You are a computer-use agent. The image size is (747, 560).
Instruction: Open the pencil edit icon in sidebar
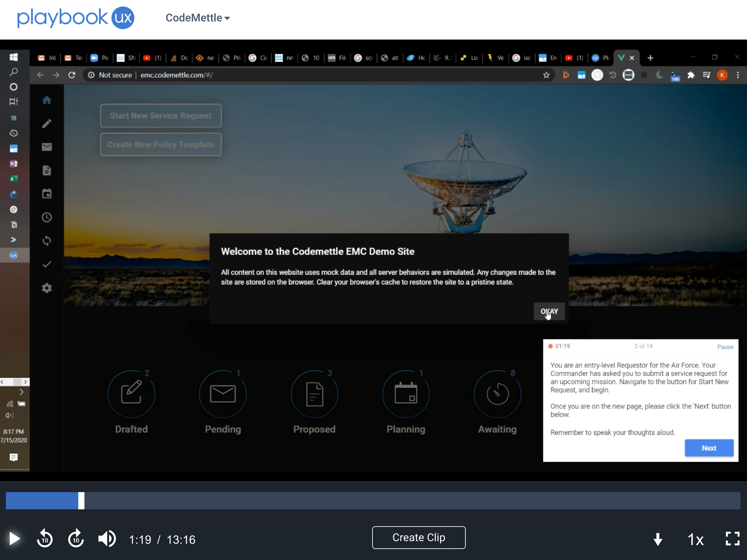[x=46, y=124]
